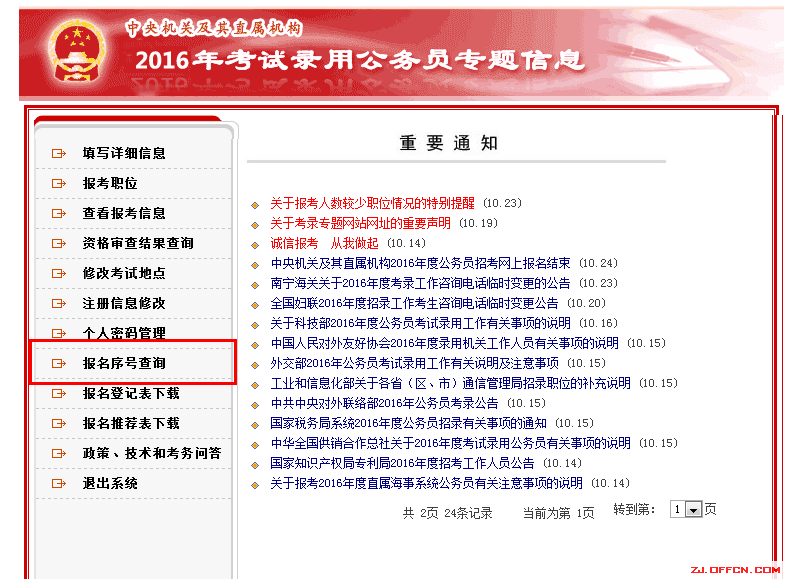This screenshot has width=786, height=579.
Task: Click the 2016年考试录用公务员专题信息 banner title
Action: click(358, 60)
